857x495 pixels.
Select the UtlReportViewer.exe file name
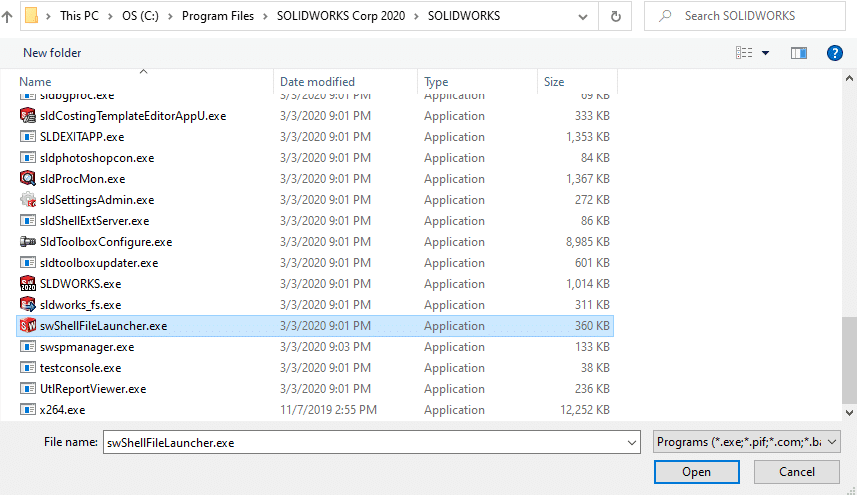click(x=93, y=389)
